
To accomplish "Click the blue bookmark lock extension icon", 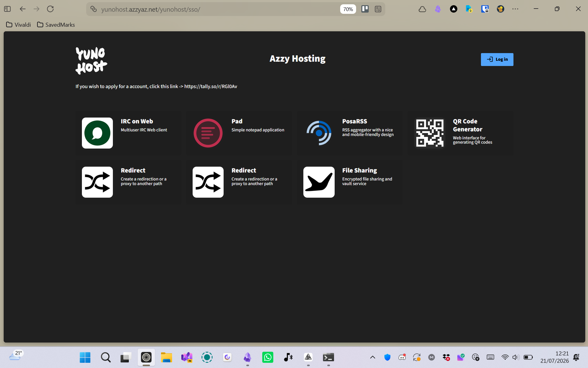I will coord(485,9).
